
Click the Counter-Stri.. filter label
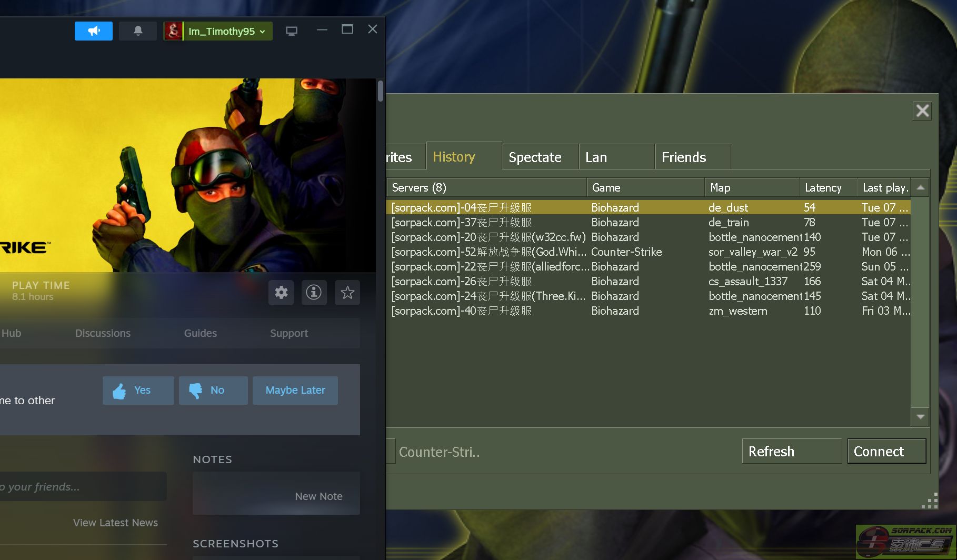point(439,452)
